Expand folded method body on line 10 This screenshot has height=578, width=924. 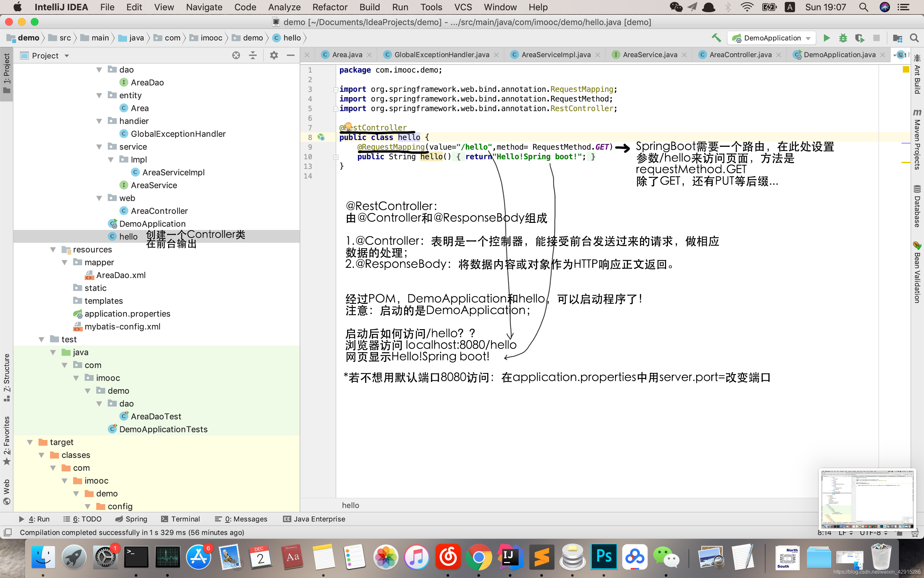click(336, 157)
